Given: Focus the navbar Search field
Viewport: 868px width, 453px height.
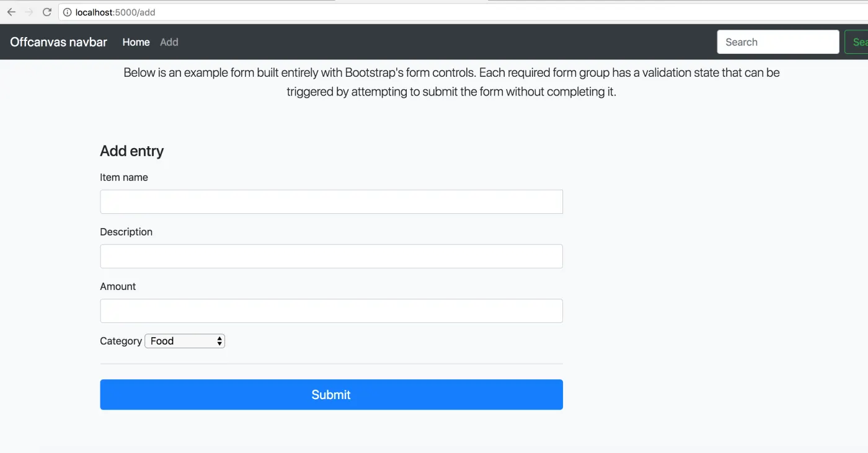Looking at the screenshot, I should 778,42.
